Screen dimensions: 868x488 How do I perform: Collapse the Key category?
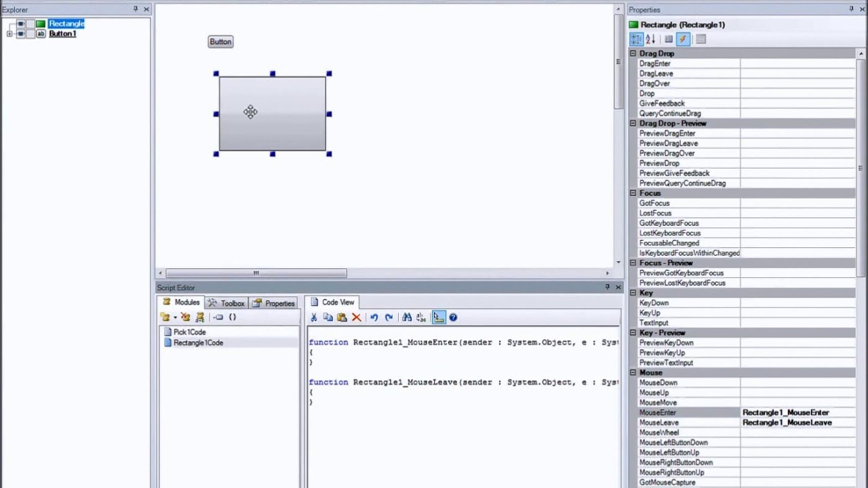click(x=633, y=293)
